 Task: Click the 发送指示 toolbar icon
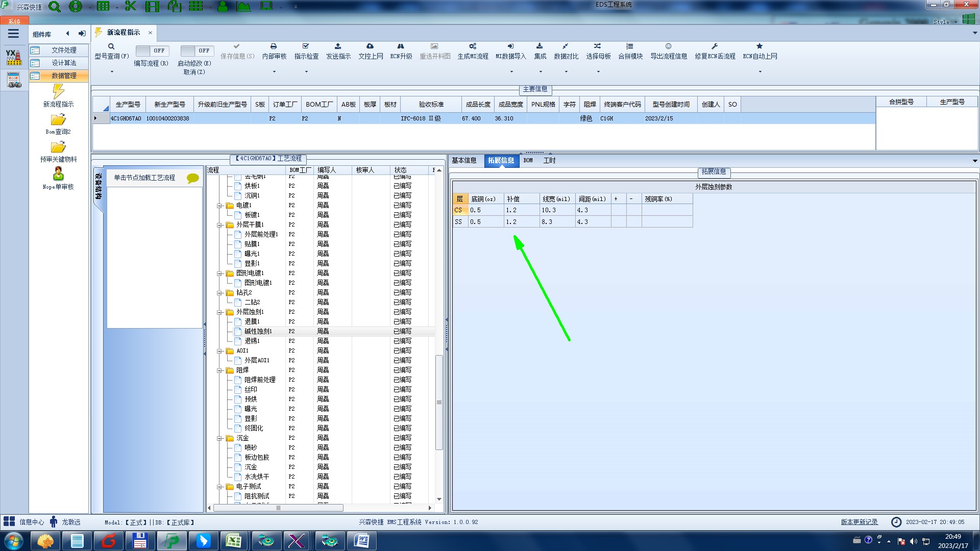coord(338,46)
